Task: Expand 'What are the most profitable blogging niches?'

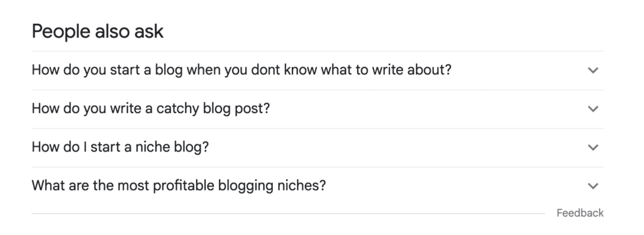Action: click(318, 186)
